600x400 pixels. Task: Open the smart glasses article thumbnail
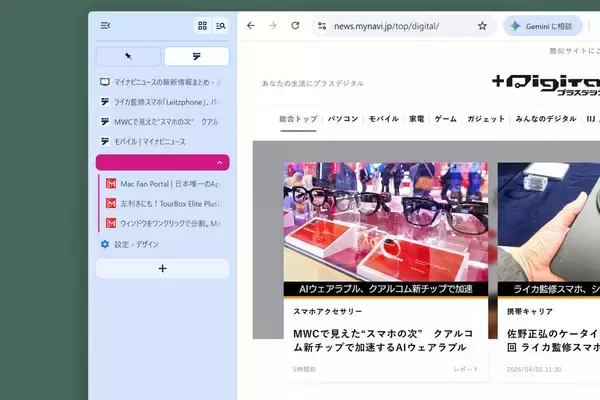pyautogui.click(x=386, y=222)
